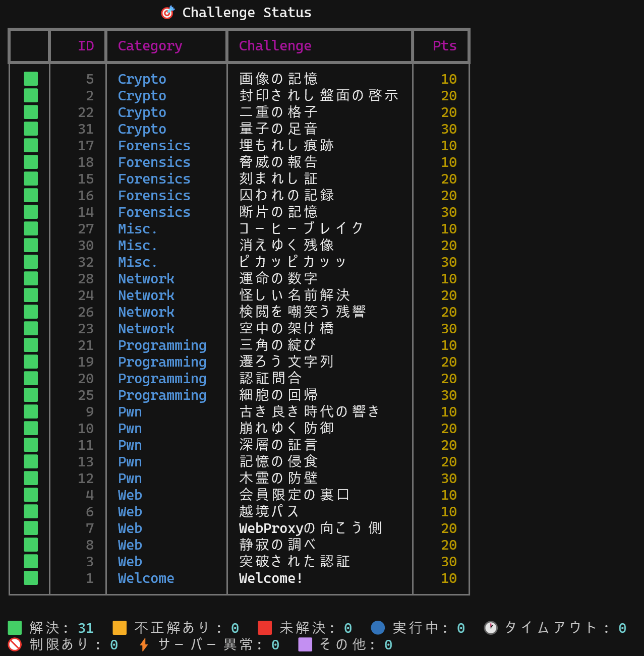Select challenge name 崩れゆく防御
This screenshot has width=644, height=656.
(x=287, y=428)
